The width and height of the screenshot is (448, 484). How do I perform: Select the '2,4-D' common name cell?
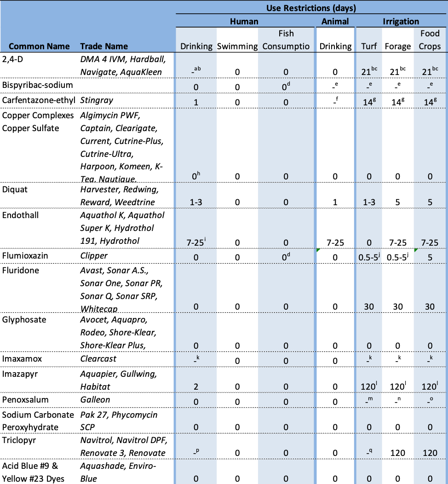click(x=13, y=59)
